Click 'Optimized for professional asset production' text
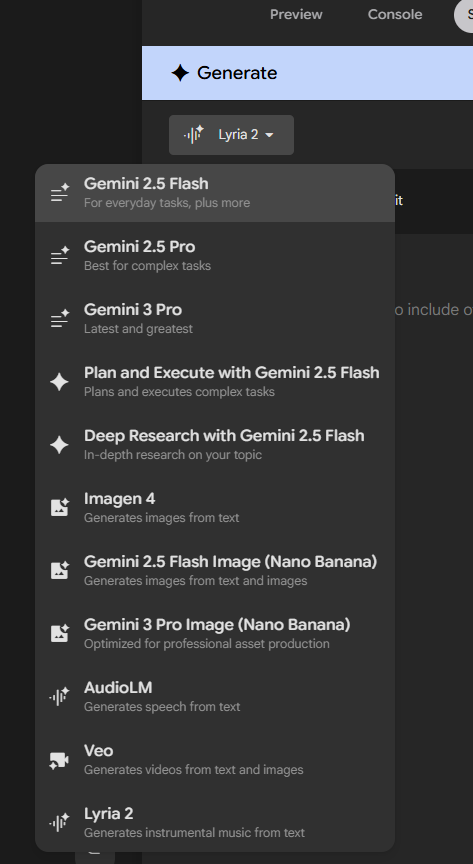473x864 pixels. click(x=207, y=644)
